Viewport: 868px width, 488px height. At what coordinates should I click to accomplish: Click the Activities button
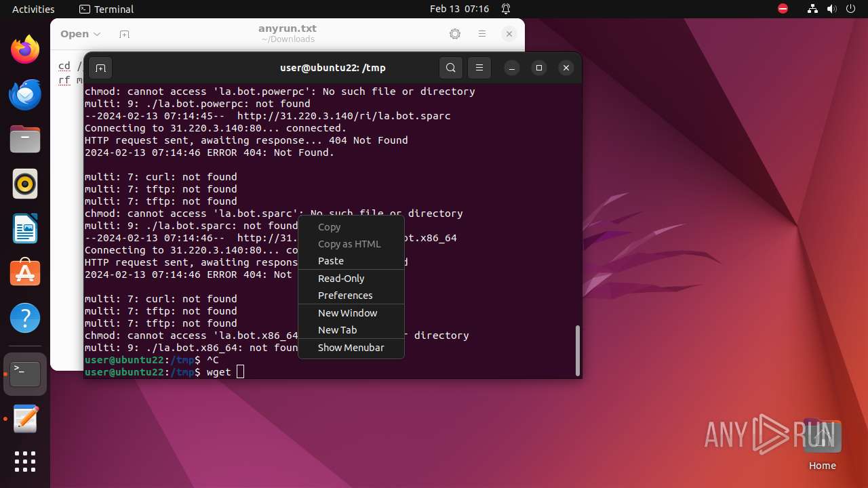[33, 9]
